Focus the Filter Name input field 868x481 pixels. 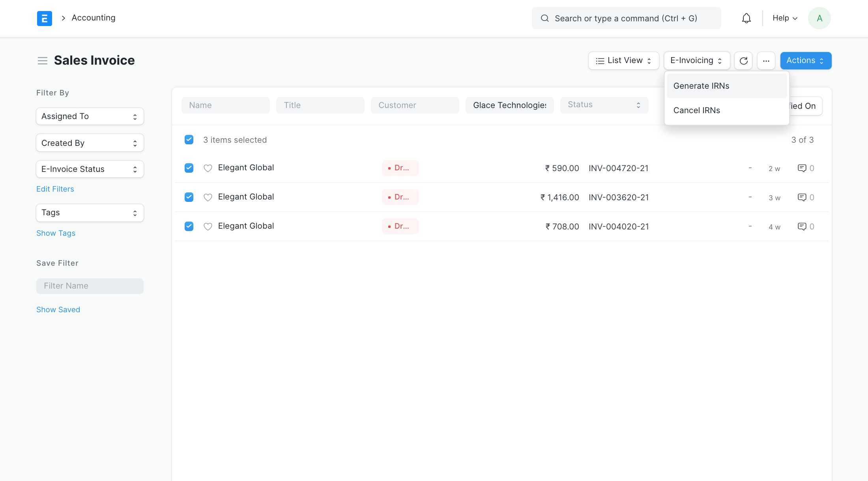point(90,286)
